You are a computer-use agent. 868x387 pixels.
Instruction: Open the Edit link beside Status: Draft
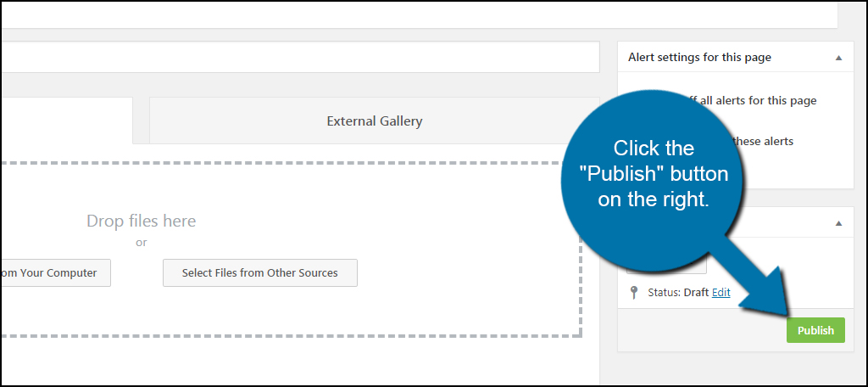721,292
